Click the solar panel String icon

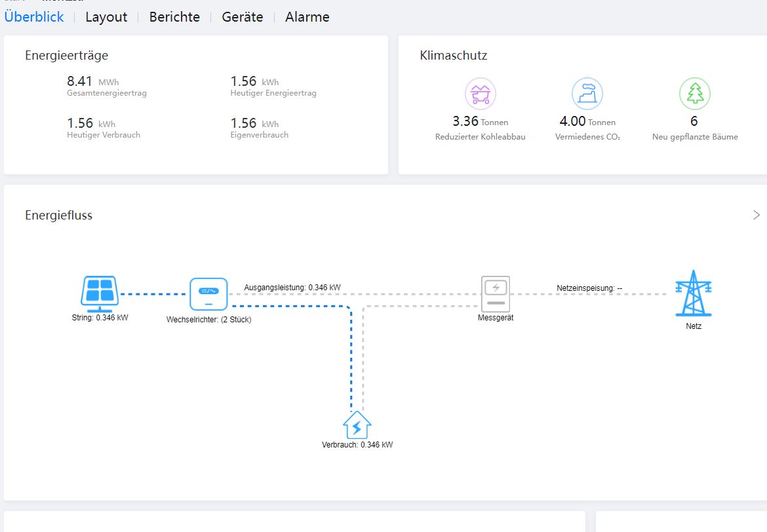(99, 293)
